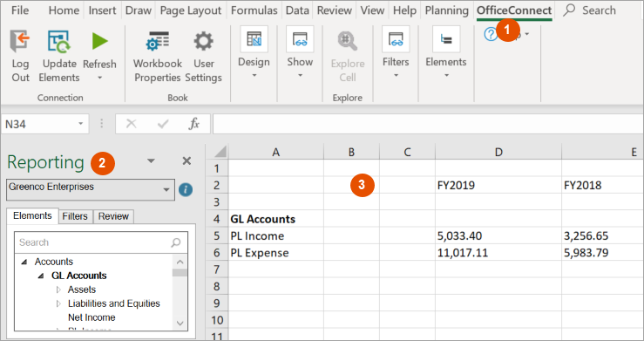644x341 pixels.
Task: Switch to the Page Layout tab
Action: 191,10
